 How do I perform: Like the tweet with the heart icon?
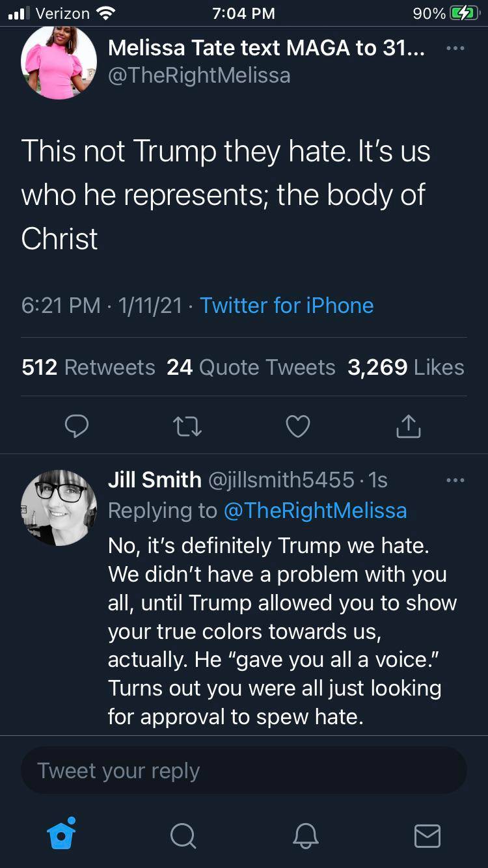(298, 426)
